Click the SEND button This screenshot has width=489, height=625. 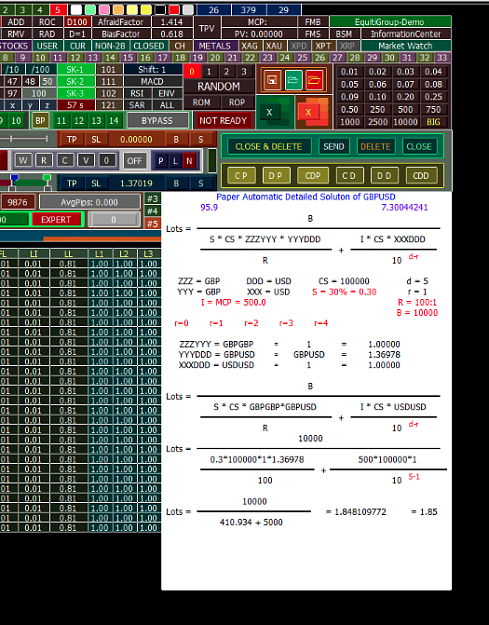tap(334, 147)
